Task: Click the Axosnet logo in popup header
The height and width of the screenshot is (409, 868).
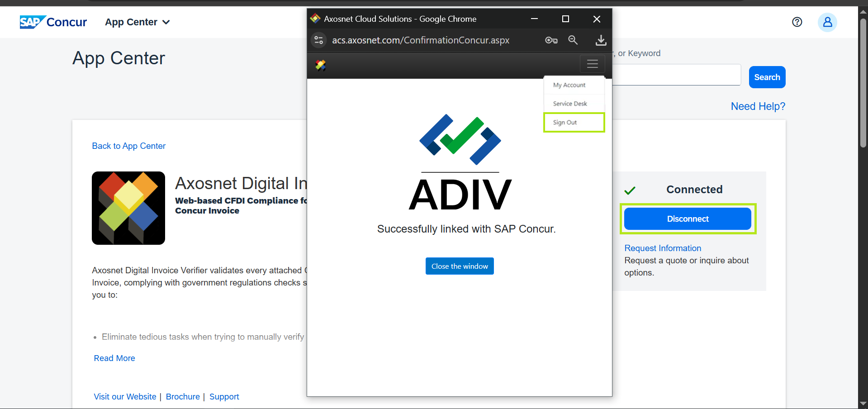Action: click(x=321, y=65)
